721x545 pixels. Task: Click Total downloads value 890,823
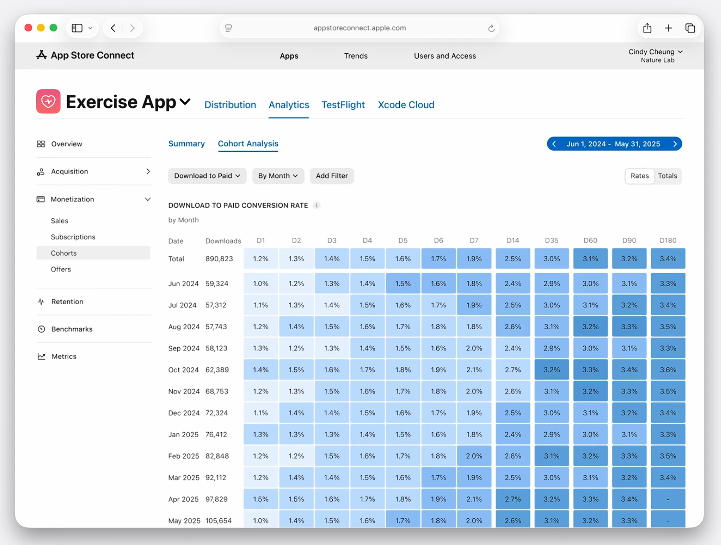219,259
